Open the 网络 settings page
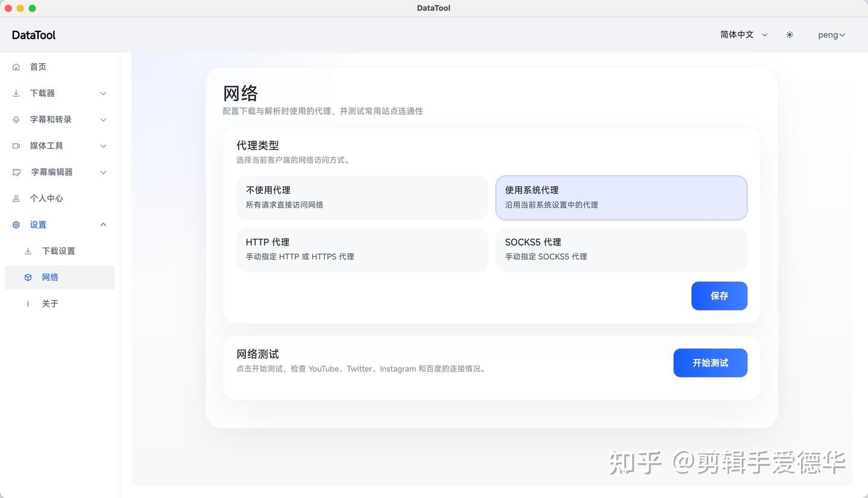 click(60, 277)
